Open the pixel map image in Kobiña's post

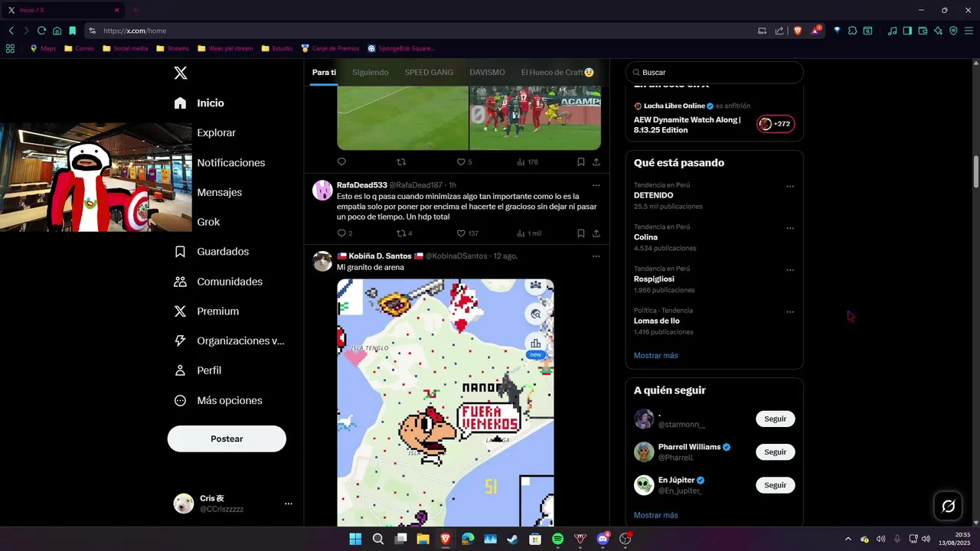446,403
